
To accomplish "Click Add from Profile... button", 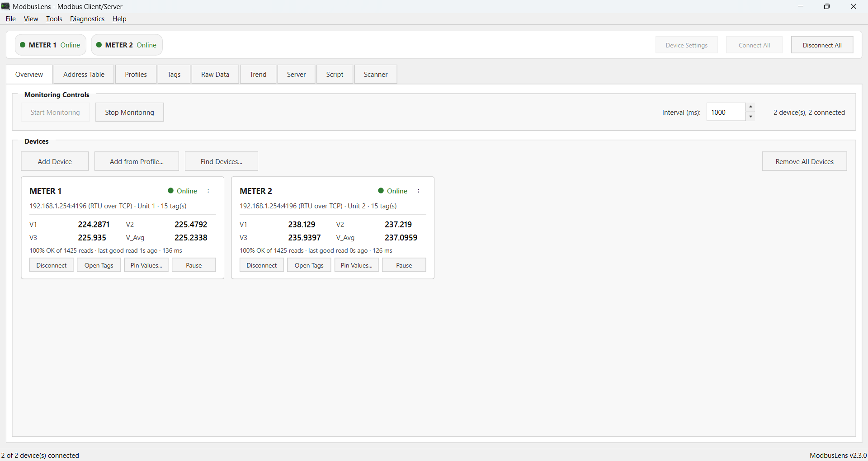I will tap(137, 161).
